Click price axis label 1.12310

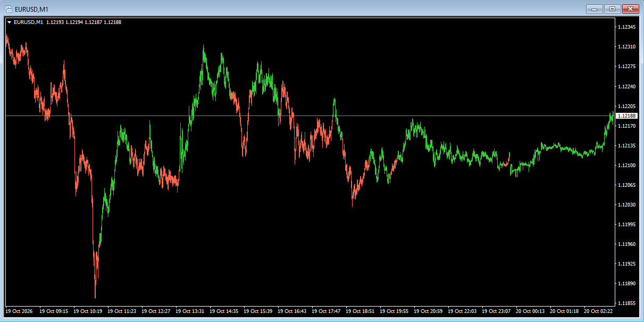coord(626,47)
